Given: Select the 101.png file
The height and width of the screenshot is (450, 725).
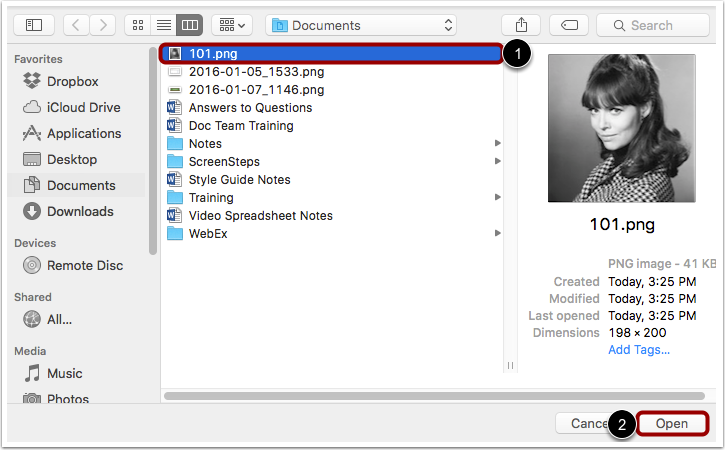Looking at the screenshot, I should [x=331, y=54].
